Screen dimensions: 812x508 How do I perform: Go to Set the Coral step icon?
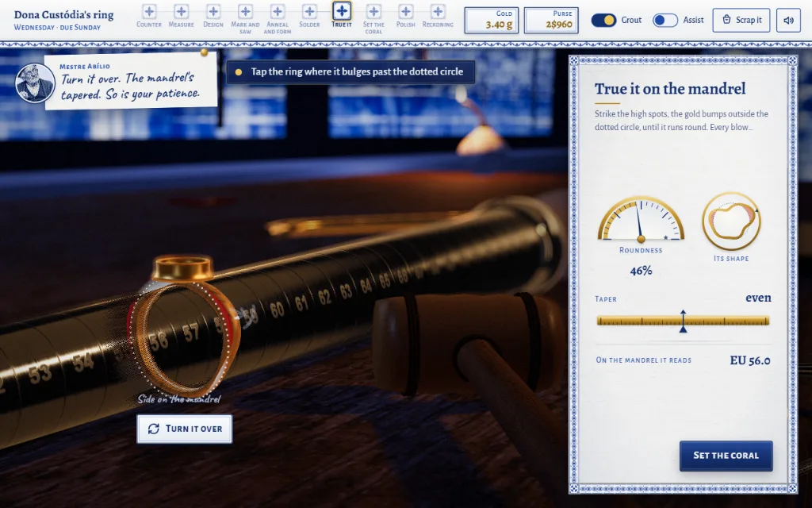tap(374, 11)
